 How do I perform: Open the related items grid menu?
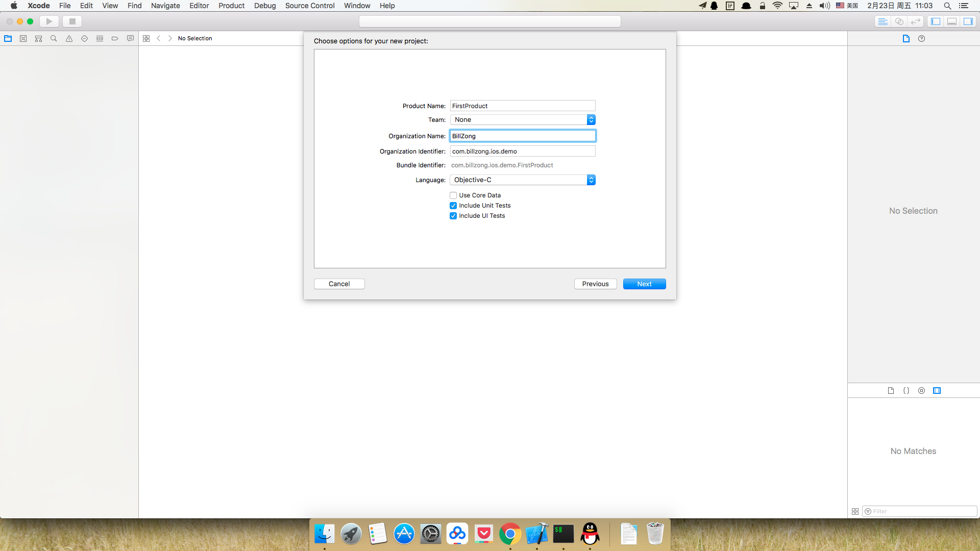pyautogui.click(x=146, y=38)
